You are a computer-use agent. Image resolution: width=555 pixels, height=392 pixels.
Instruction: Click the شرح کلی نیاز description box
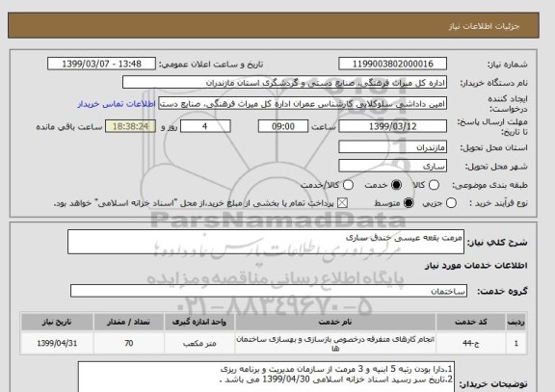point(266,242)
